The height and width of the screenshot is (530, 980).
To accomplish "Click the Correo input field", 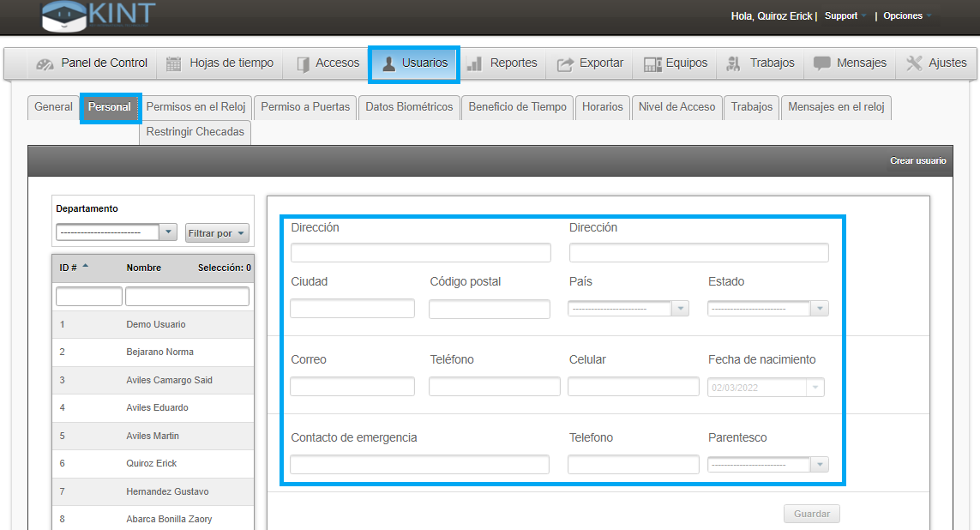I will click(x=352, y=387).
